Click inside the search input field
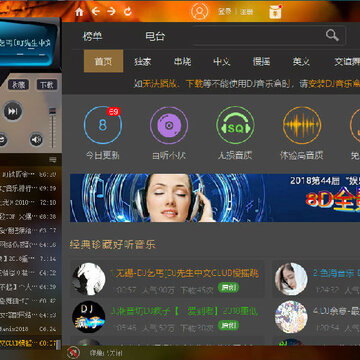This screenshot has width=360, height=360. pos(257,35)
